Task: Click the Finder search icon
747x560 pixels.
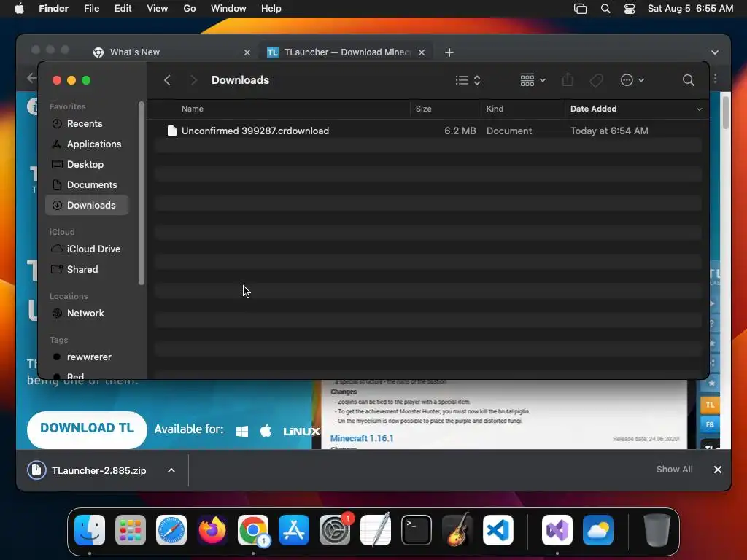Action: click(689, 80)
